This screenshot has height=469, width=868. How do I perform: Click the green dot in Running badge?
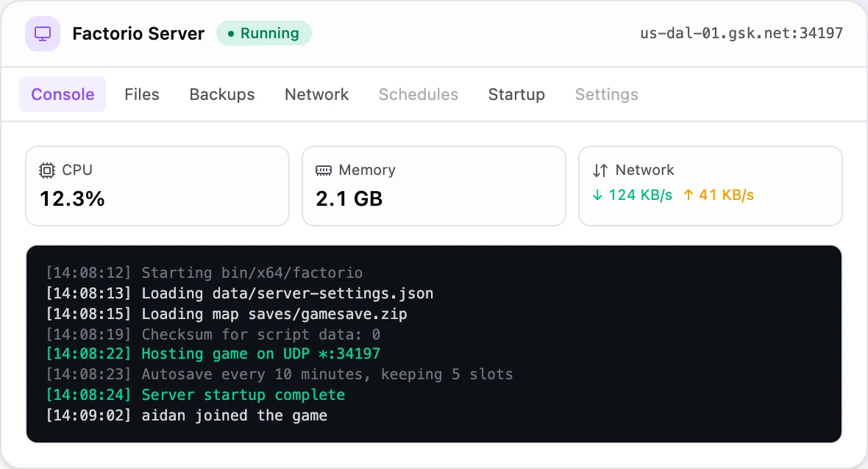(x=231, y=34)
